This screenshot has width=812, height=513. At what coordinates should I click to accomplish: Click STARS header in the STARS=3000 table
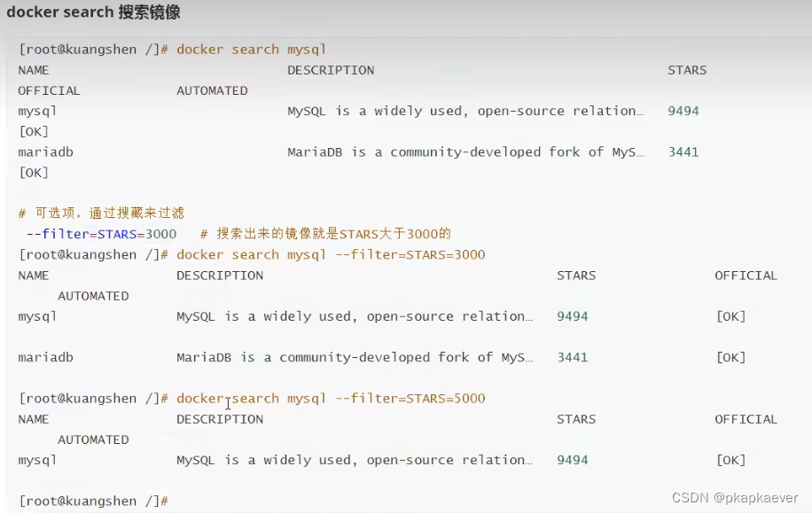(576, 276)
